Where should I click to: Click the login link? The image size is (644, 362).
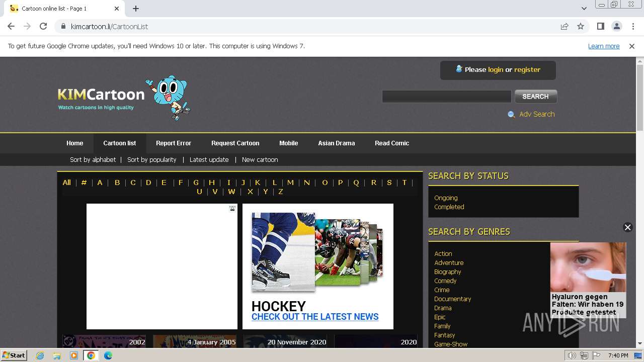click(496, 69)
